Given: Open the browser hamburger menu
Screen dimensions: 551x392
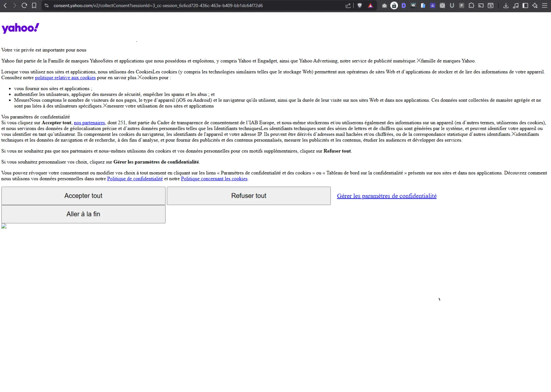Looking at the screenshot, I should pyautogui.click(x=545, y=6).
